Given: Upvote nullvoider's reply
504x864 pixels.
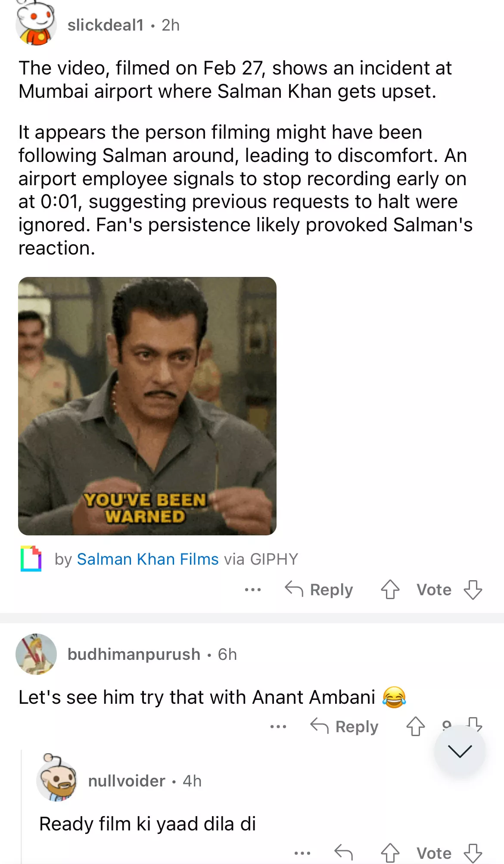Looking at the screenshot, I should tap(390, 853).
